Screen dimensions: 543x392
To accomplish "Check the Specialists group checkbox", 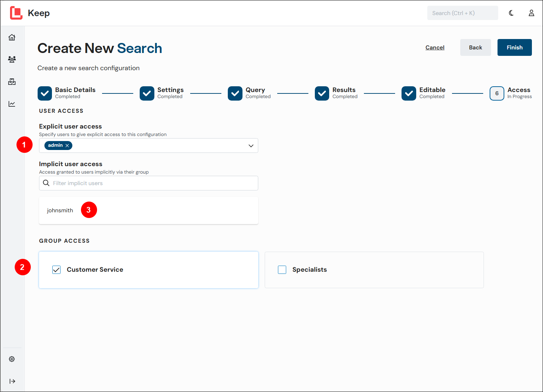I will pos(282,270).
